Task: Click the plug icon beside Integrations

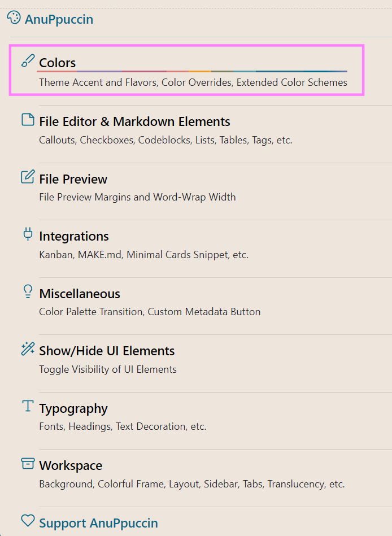Action: 28,234
